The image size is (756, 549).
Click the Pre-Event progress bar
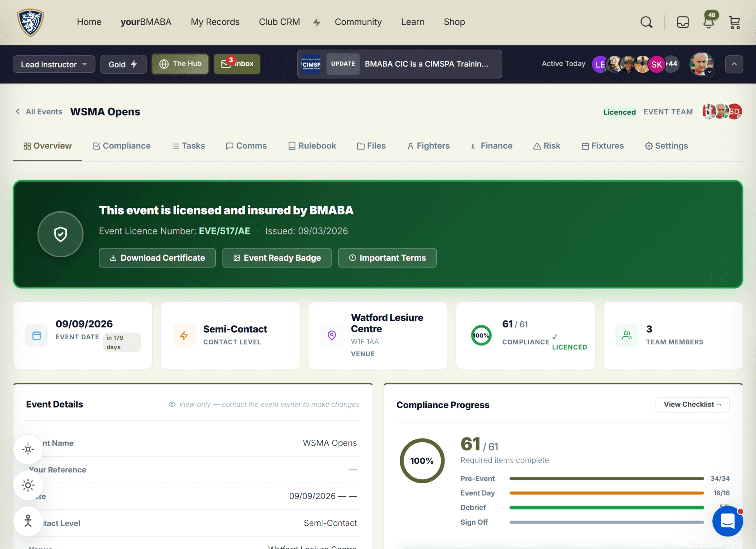[x=606, y=478]
